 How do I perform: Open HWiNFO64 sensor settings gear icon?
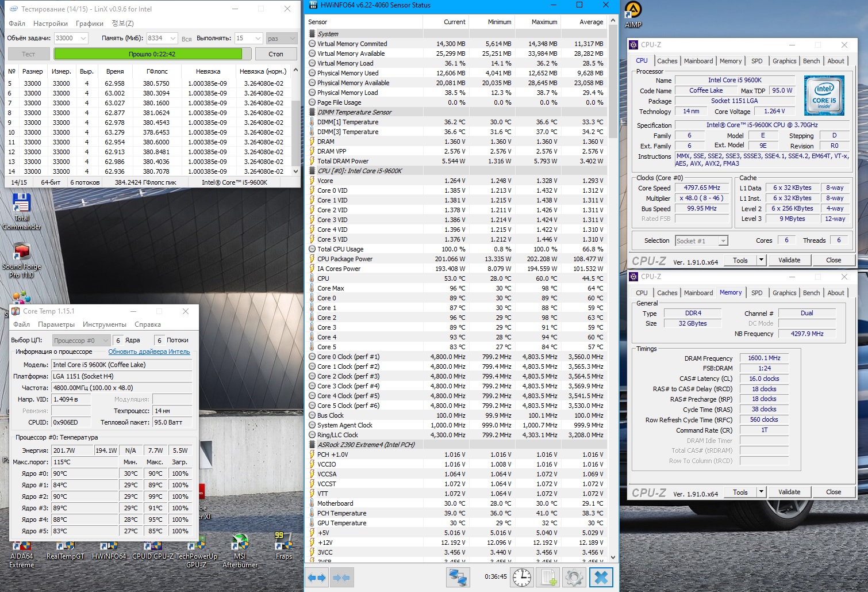coord(574,577)
